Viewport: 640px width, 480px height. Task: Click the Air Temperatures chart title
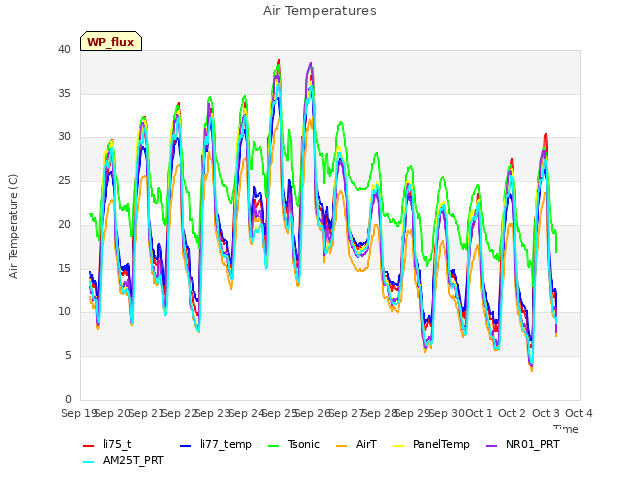pyautogui.click(x=320, y=11)
